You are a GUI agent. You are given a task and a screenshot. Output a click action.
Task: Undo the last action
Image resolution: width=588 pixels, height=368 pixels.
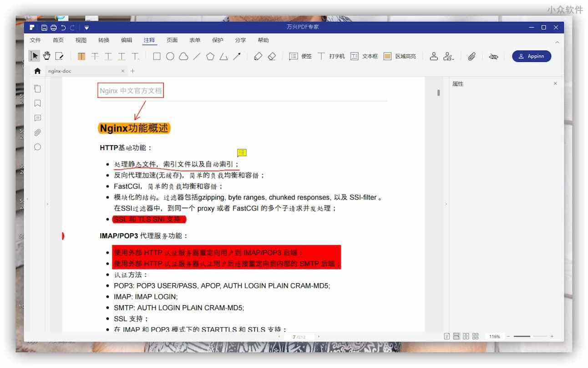(63, 27)
